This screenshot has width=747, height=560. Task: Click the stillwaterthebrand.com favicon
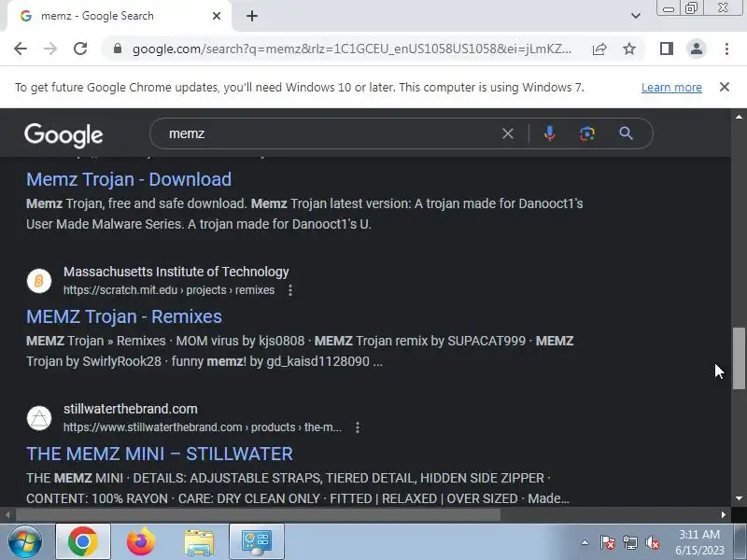click(x=39, y=418)
